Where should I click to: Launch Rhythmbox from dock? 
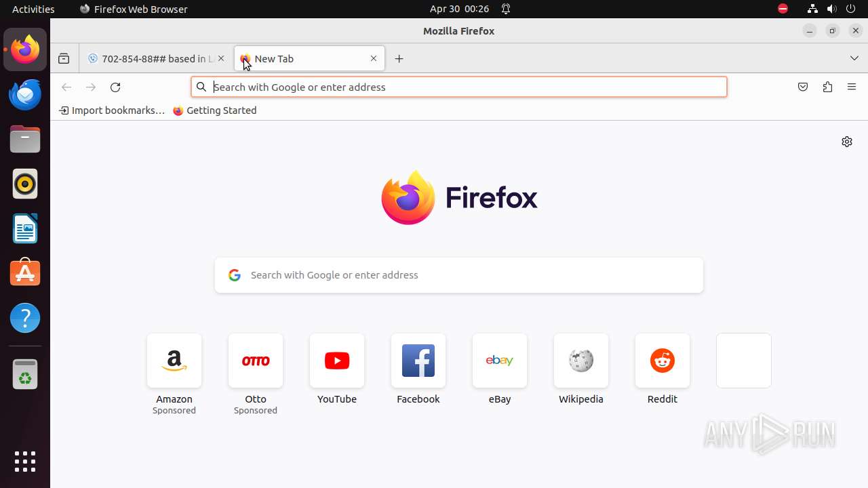[25, 184]
